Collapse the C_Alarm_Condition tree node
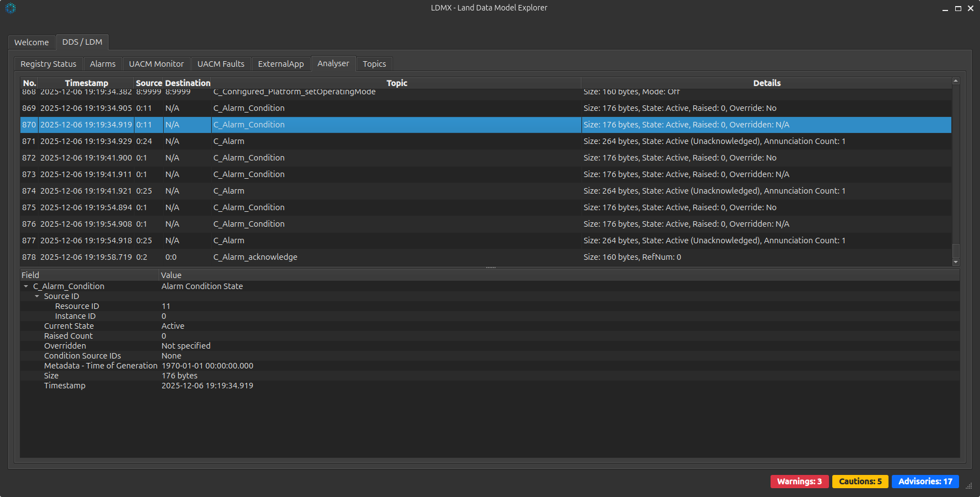 [x=25, y=286]
